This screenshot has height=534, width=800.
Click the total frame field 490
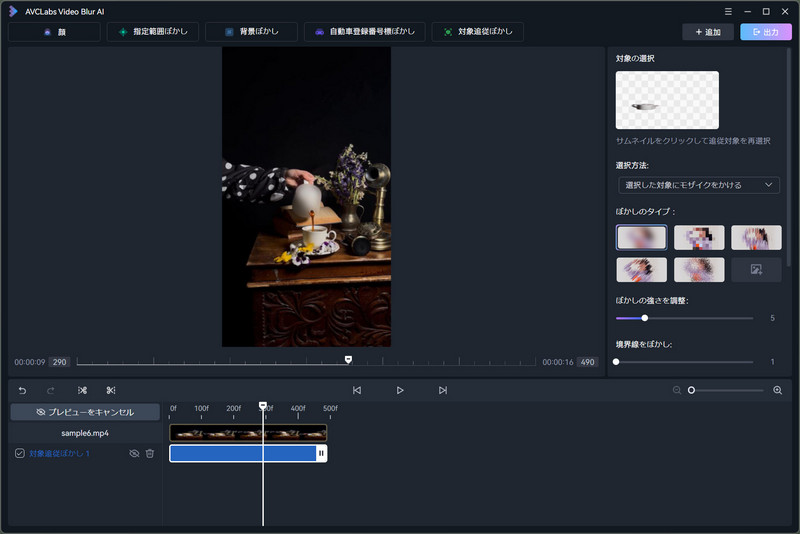coord(588,362)
